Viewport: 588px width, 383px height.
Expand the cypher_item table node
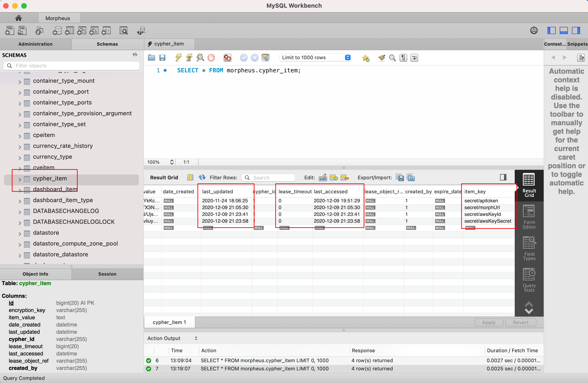tap(19, 178)
